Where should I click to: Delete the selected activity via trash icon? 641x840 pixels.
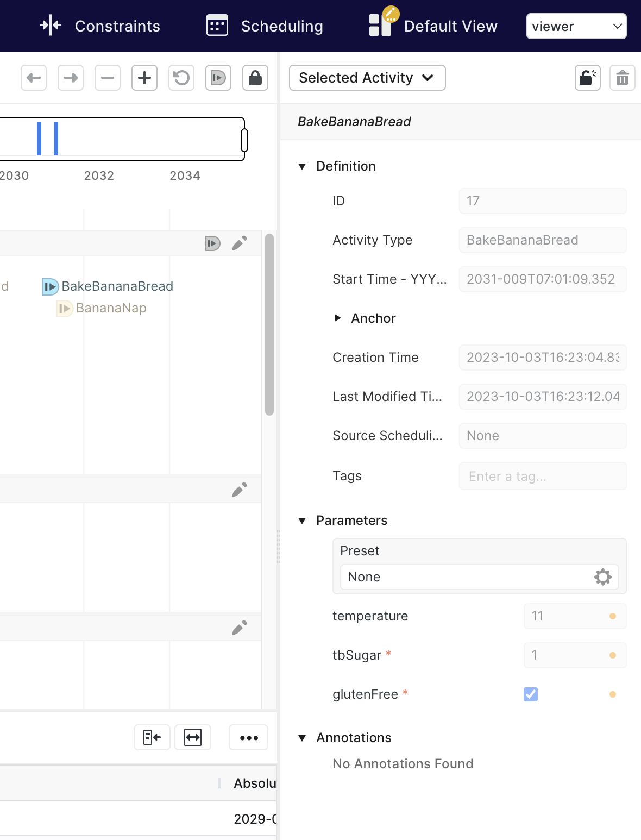point(623,78)
